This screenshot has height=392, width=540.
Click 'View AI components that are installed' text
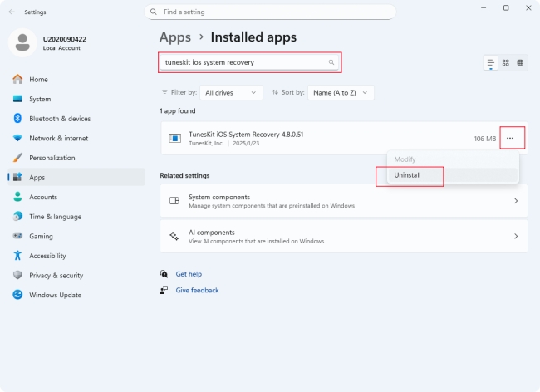tap(256, 241)
